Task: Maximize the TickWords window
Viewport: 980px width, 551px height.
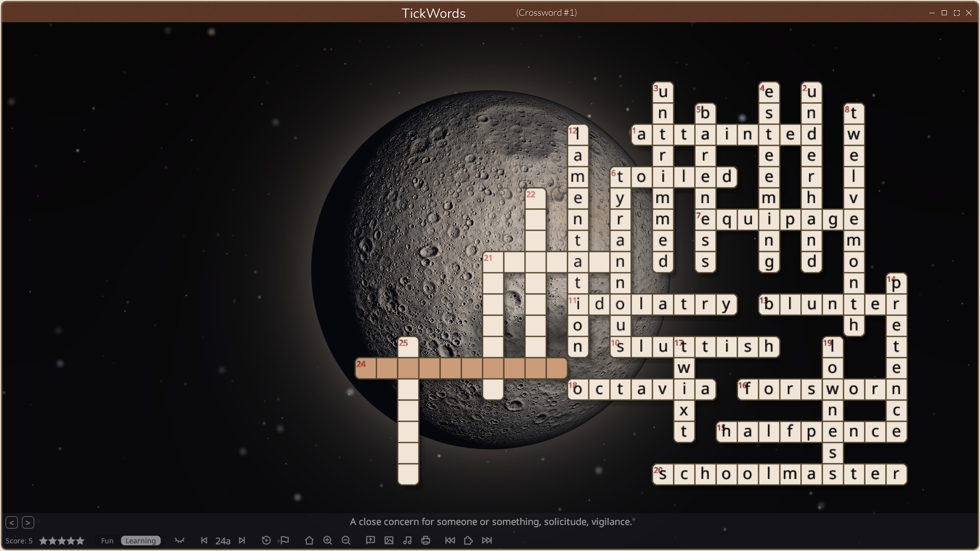Action: click(944, 13)
